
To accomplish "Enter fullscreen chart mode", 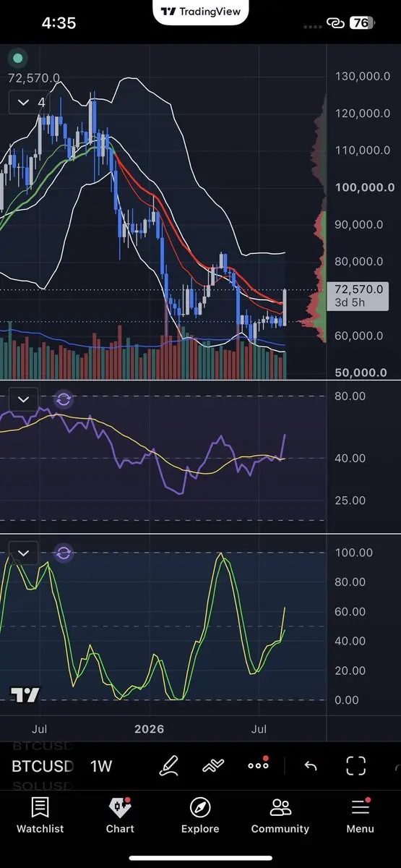I will tap(356, 766).
